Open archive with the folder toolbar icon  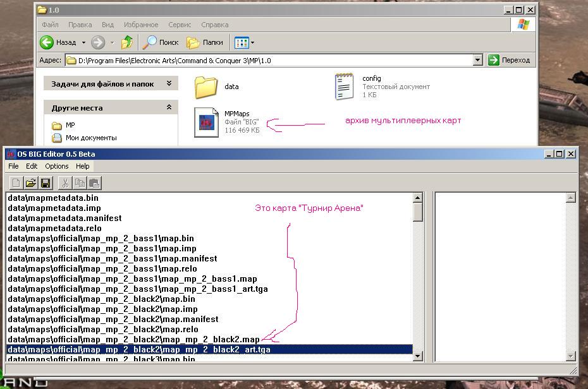pos(31,183)
